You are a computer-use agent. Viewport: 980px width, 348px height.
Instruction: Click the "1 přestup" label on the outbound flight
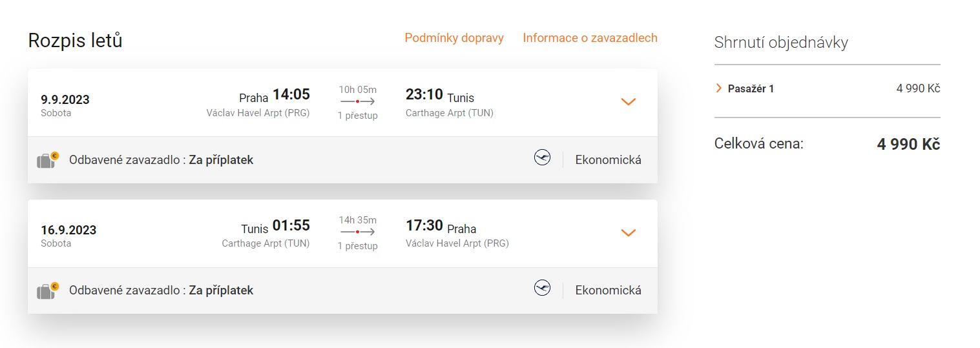point(357,116)
